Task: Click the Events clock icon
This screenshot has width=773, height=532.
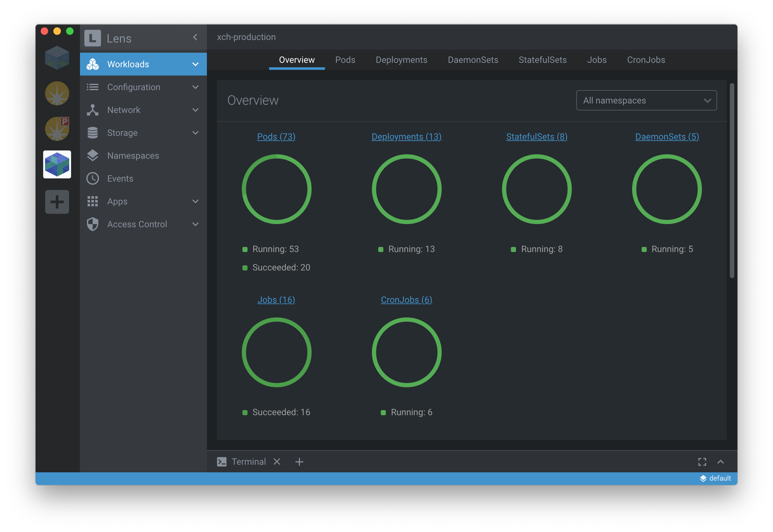Action: click(93, 179)
